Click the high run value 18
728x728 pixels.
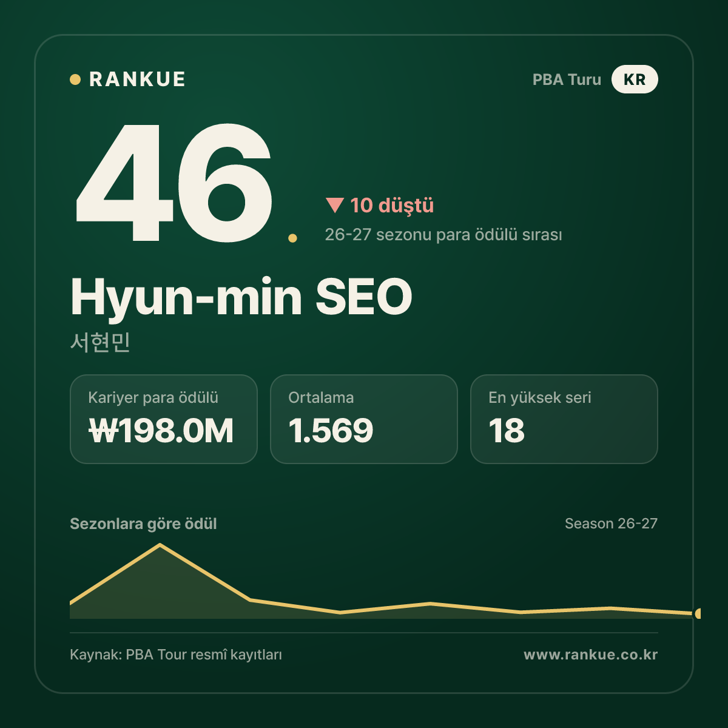507,431
